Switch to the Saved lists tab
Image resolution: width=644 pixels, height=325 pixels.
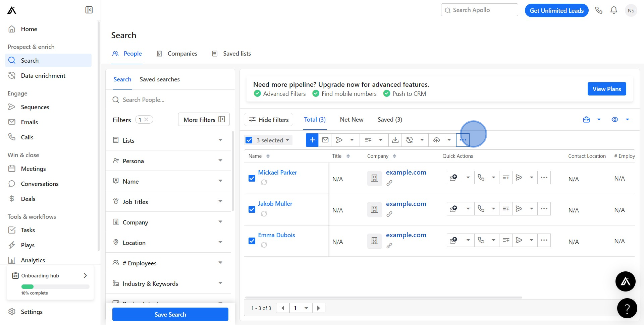(231, 54)
